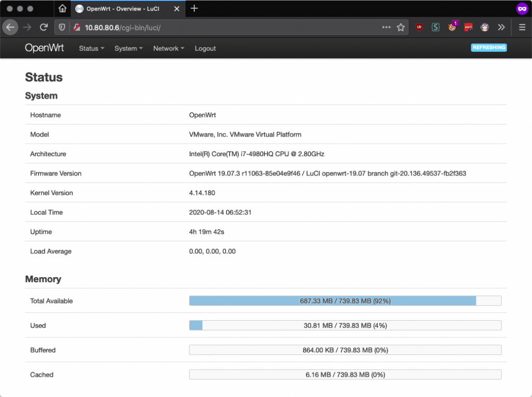Open the uBlock Origin extension icon

pos(419,27)
